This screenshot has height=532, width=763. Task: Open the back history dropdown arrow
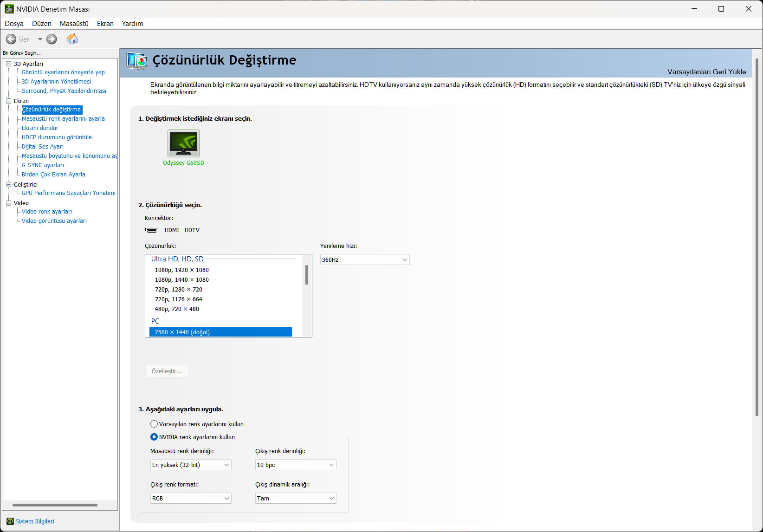pyautogui.click(x=40, y=39)
